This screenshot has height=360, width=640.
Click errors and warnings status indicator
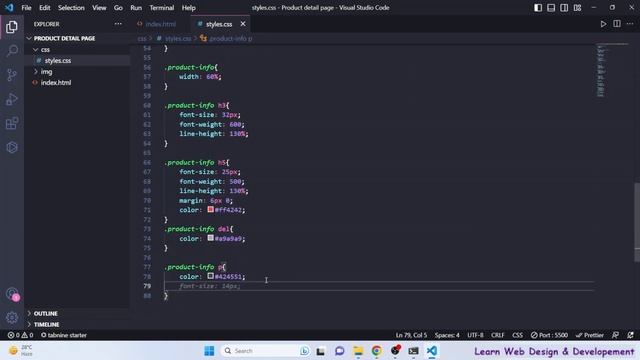[20, 335]
